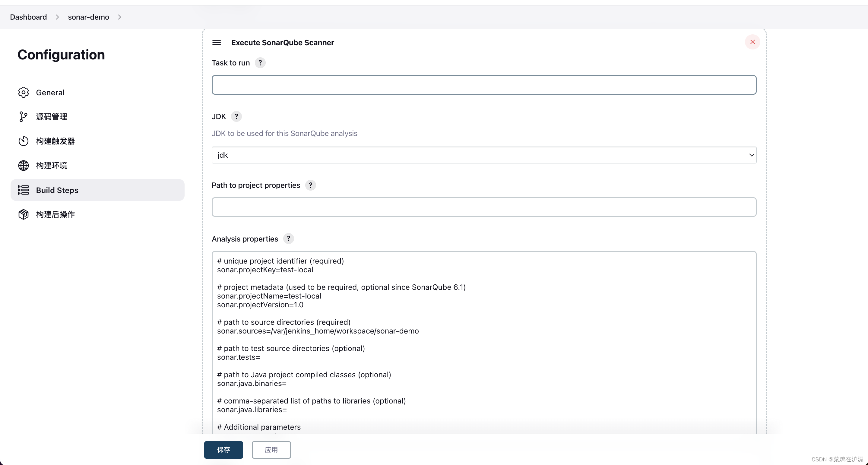Show Path to project properties help
The image size is (868, 465).
[x=310, y=185]
